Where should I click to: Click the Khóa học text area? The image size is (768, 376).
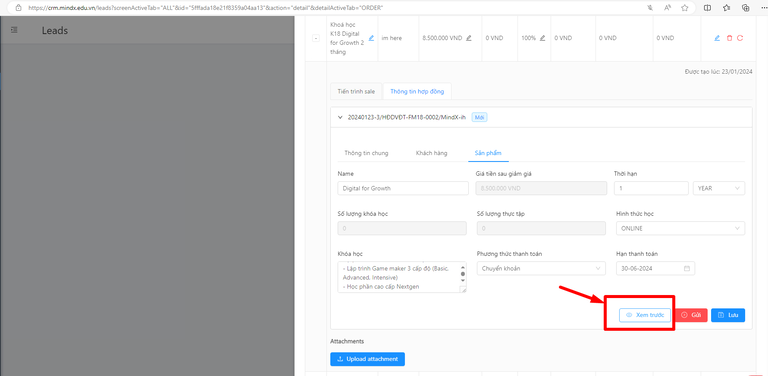point(402,277)
